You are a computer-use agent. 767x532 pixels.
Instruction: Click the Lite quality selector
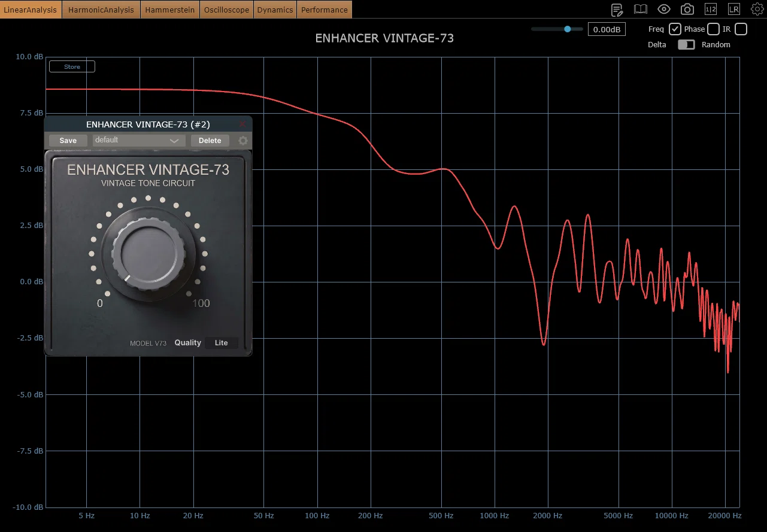[x=222, y=343]
